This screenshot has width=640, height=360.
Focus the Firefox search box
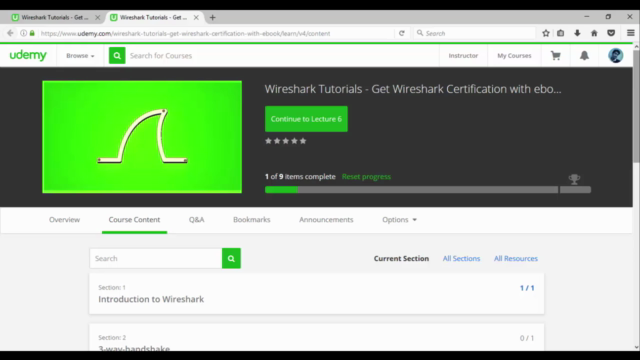[x=474, y=33]
